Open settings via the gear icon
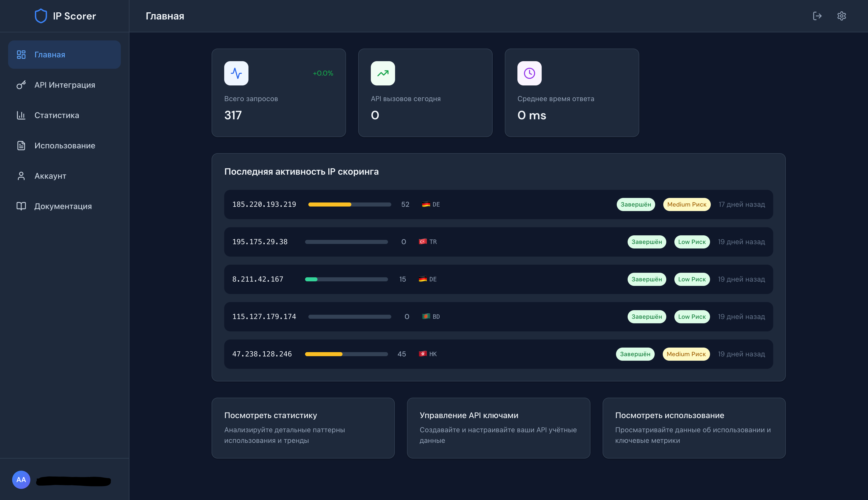The height and width of the screenshot is (500, 868). [841, 16]
